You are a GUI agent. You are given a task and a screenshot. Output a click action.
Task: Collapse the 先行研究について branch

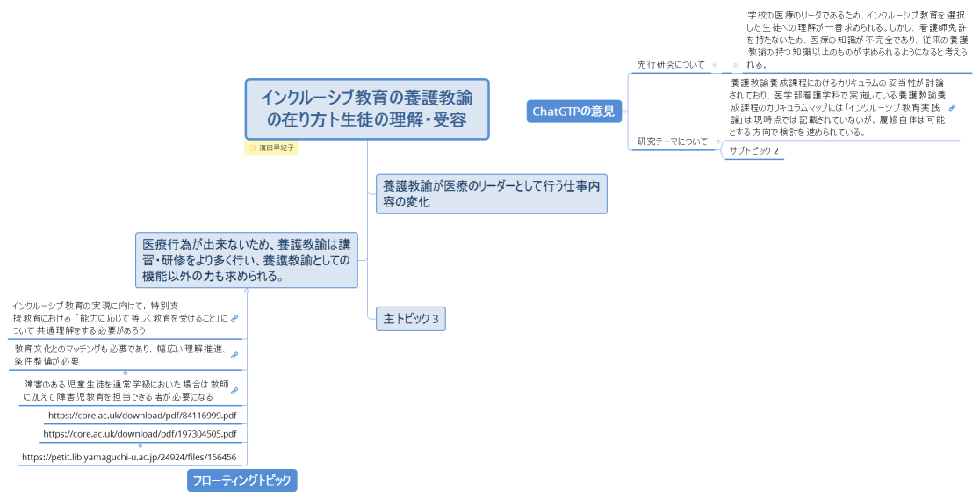click(x=715, y=64)
